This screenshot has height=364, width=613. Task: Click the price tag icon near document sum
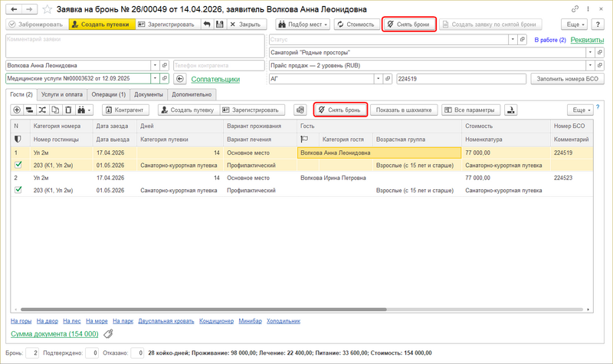coord(109,334)
